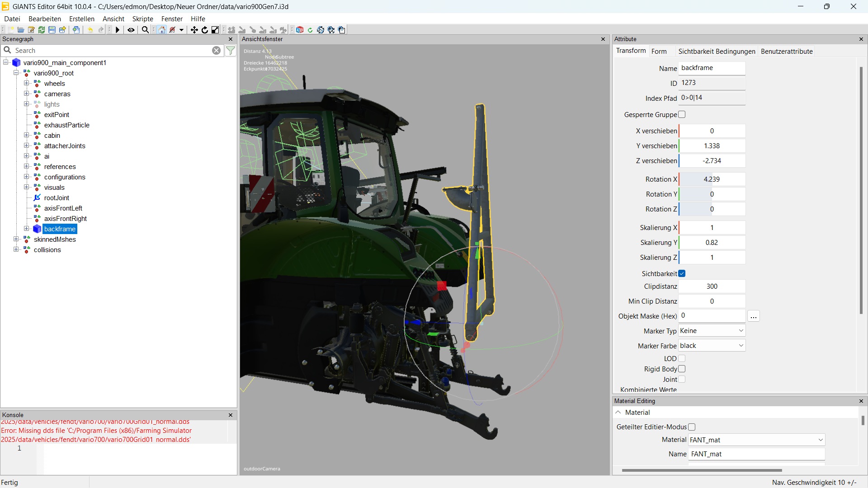Enable the Gesperrte Gruppe checkbox
The height and width of the screenshot is (488, 868).
pyautogui.click(x=682, y=114)
